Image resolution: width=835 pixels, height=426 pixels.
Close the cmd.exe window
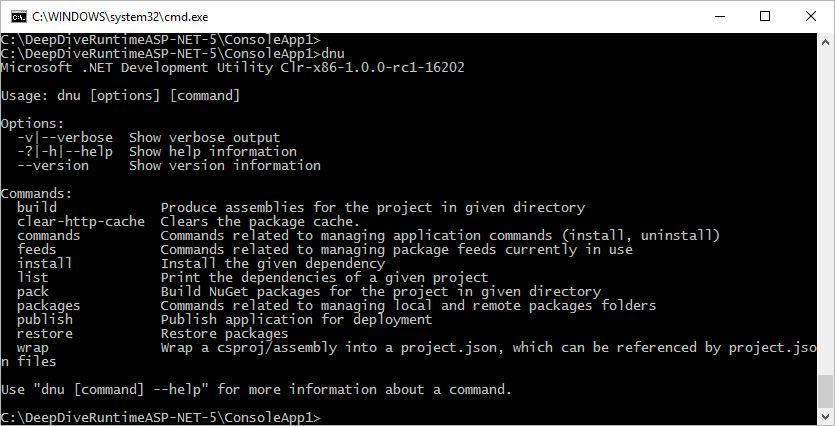(811, 16)
